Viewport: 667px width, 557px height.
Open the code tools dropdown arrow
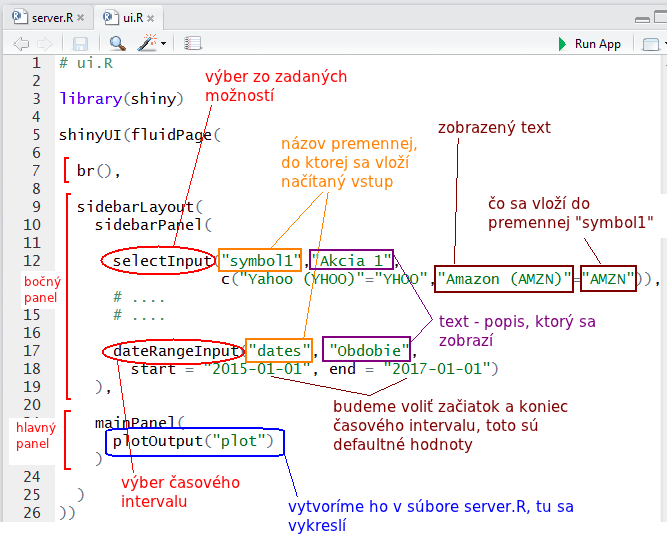click(163, 43)
